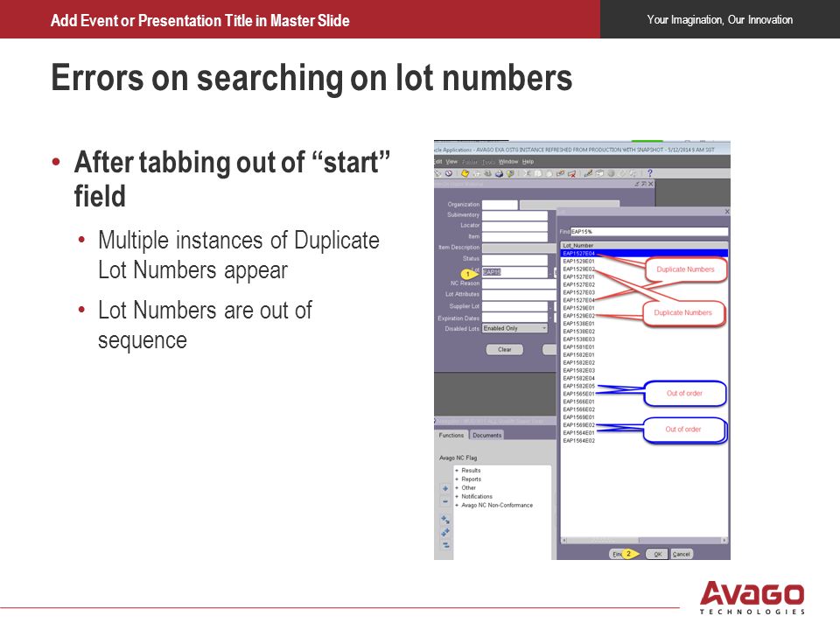Click the Locator input field
The width and height of the screenshot is (840, 630).
[514, 226]
